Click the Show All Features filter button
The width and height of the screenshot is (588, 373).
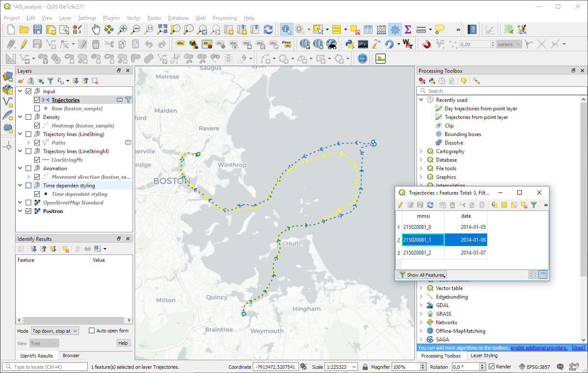pos(422,275)
